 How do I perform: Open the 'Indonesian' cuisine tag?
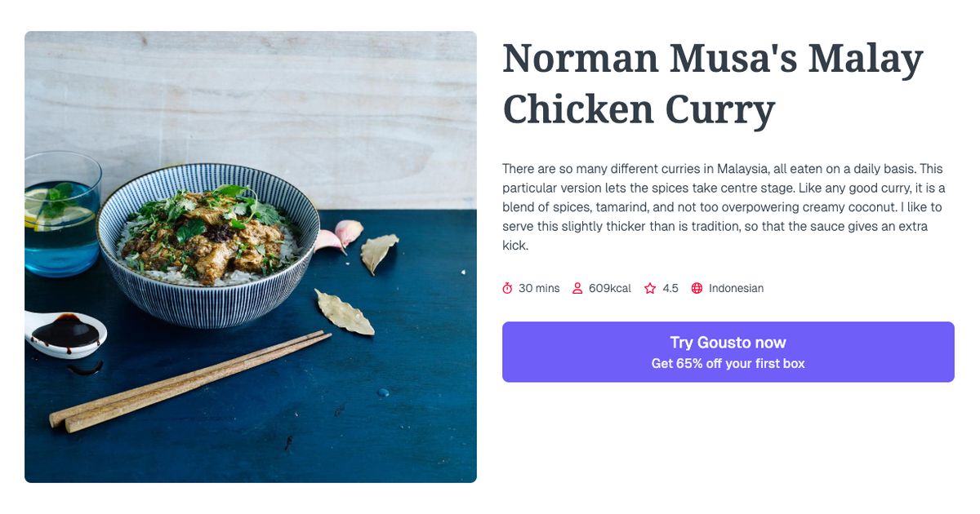pos(736,288)
